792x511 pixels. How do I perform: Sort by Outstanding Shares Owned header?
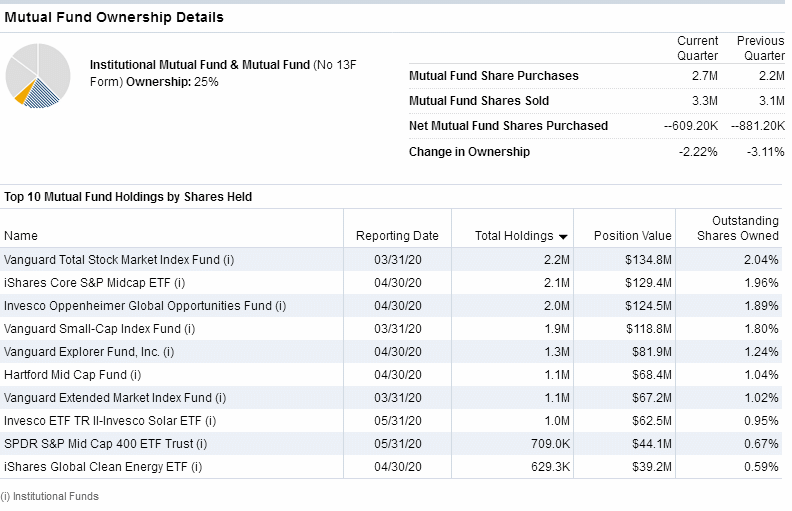(x=737, y=228)
